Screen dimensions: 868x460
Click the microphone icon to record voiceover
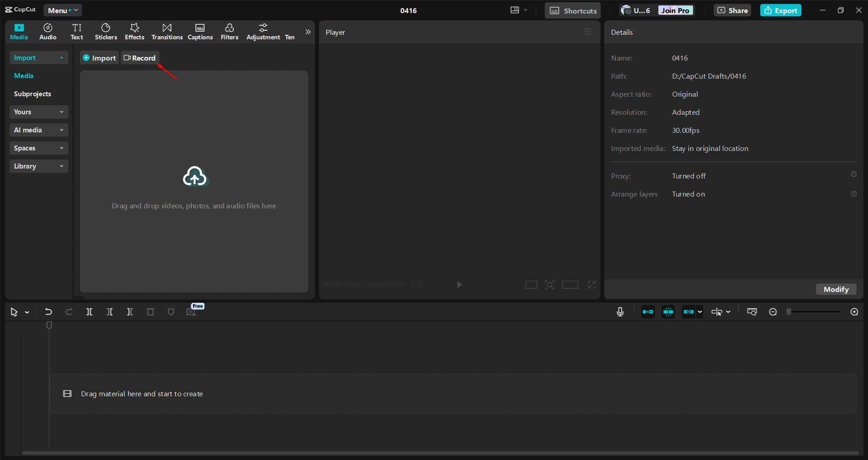coord(620,311)
